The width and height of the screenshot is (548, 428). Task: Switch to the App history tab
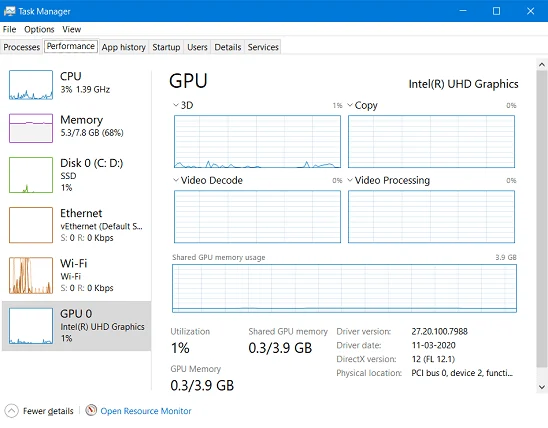(124, 47)
